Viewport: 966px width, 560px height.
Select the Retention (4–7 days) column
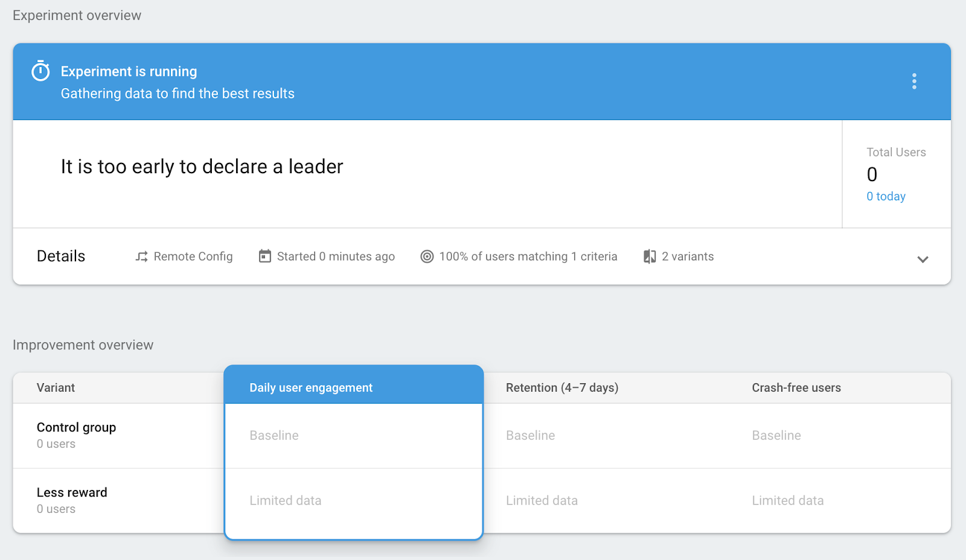coord(562,387)
